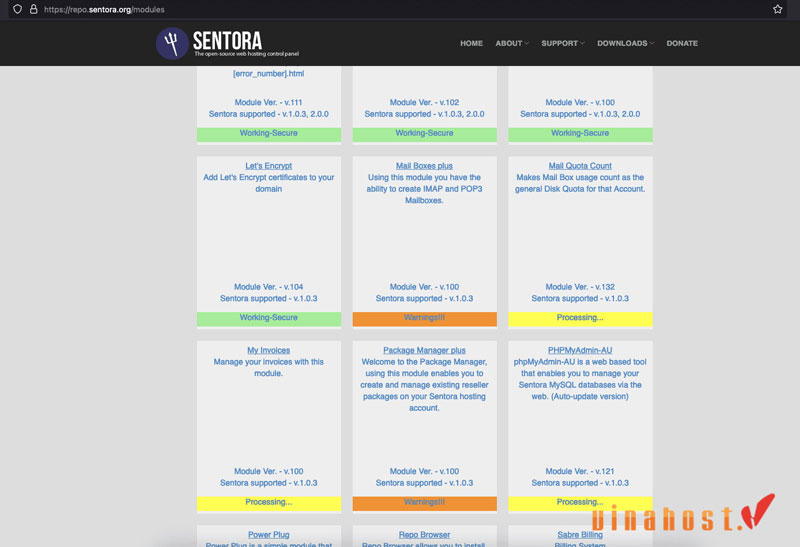Click Processing status under My Invoices
The width and height of the screenshot is (800, 547).
(269, 503)
